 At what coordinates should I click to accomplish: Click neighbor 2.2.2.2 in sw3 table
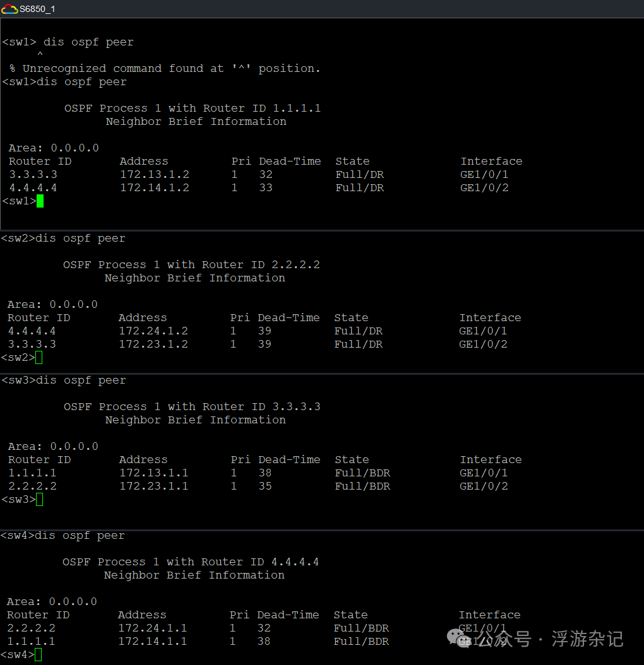[32, 486]
